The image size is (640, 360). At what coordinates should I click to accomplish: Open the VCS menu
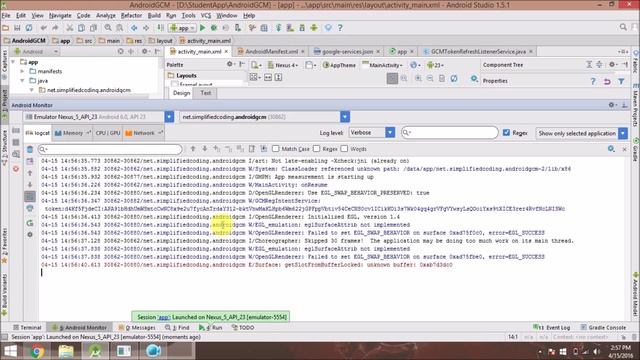pos(206,16)
